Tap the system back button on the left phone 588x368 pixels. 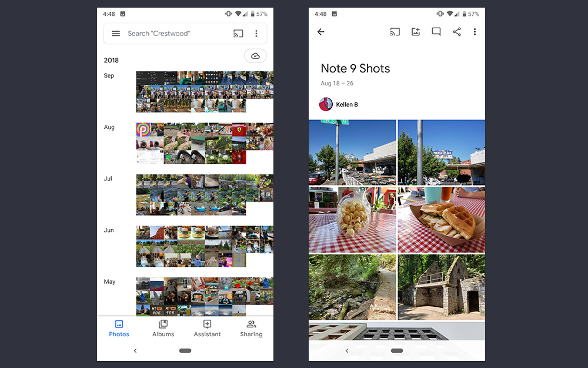tap(135, 351)
